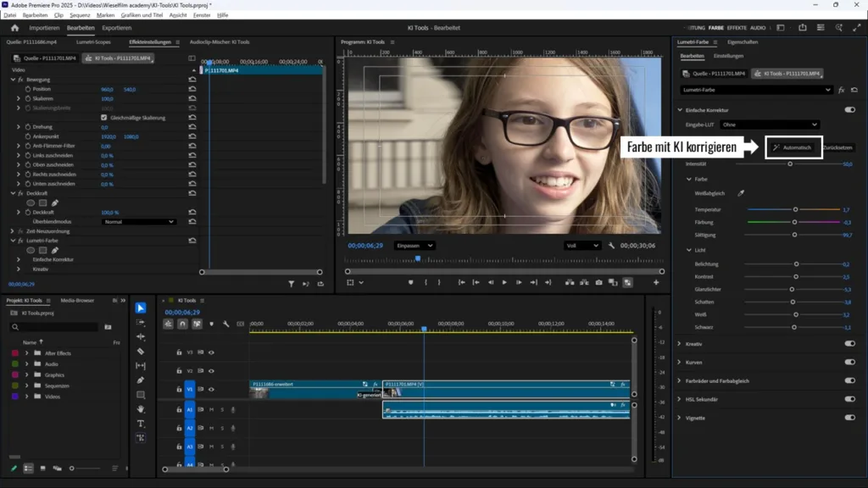Pick the Pen tool

[141, 380]
